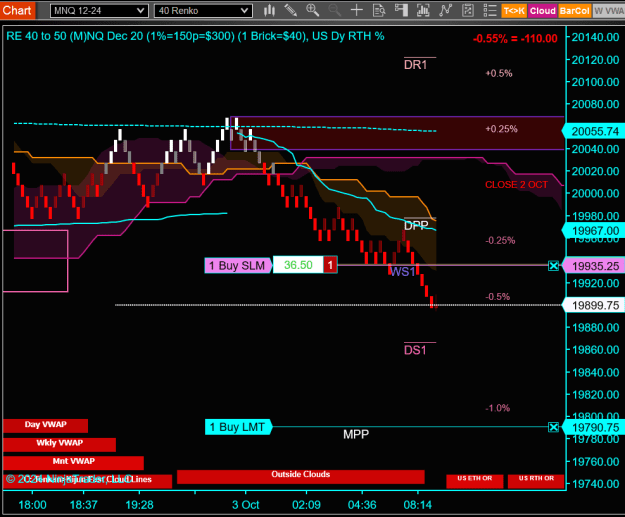Click the MPP pivot label
This screenshot has width=625, height=517.
pyautogui.click(x=356, y=434)
